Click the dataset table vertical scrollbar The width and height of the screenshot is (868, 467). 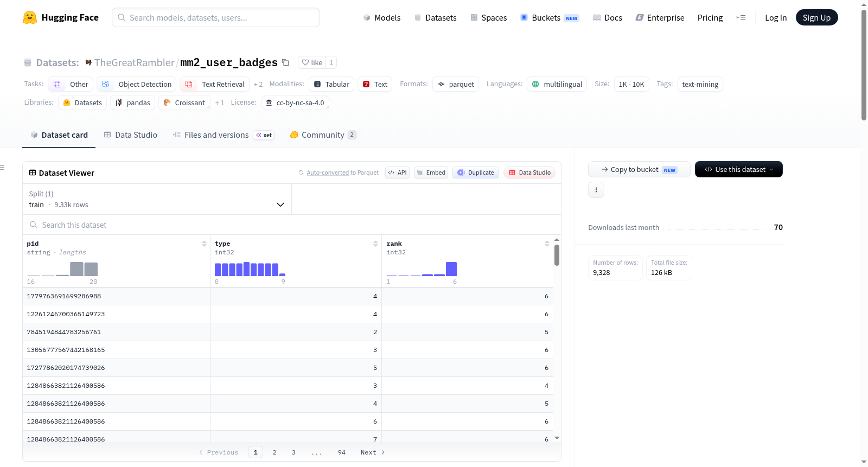coord(557,255)
